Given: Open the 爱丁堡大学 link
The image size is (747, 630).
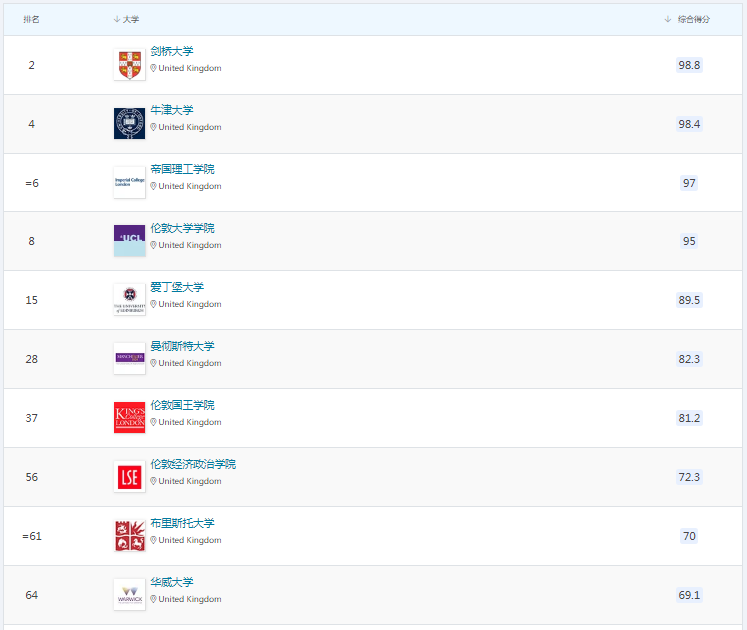Looking at the screenshot, I should pos(177,287).
